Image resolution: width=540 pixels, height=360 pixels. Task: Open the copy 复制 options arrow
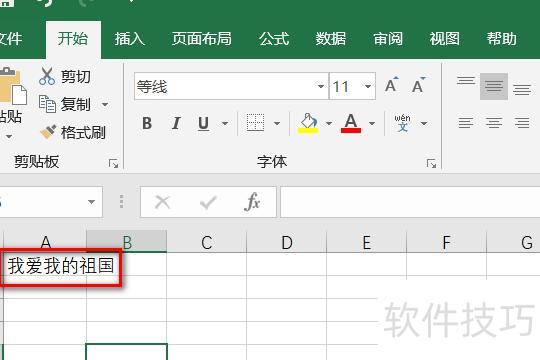pyautogui.click(x=105, y=104)
